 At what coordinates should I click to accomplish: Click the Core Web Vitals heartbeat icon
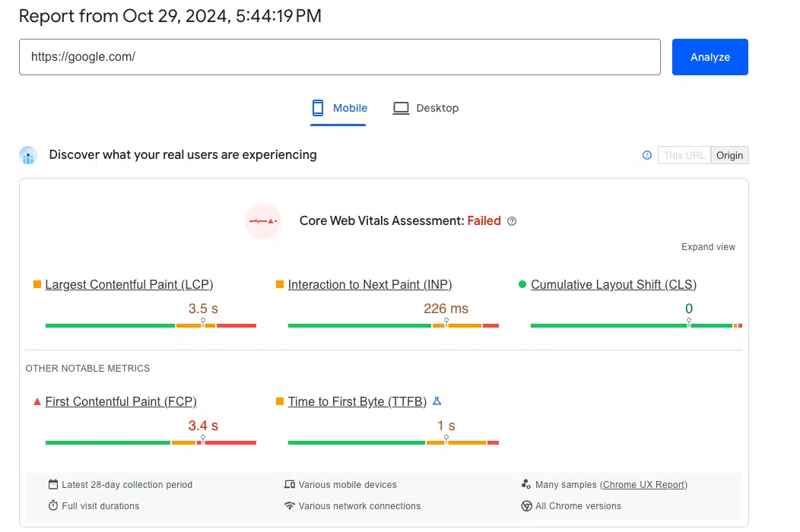tap(262, 220)
